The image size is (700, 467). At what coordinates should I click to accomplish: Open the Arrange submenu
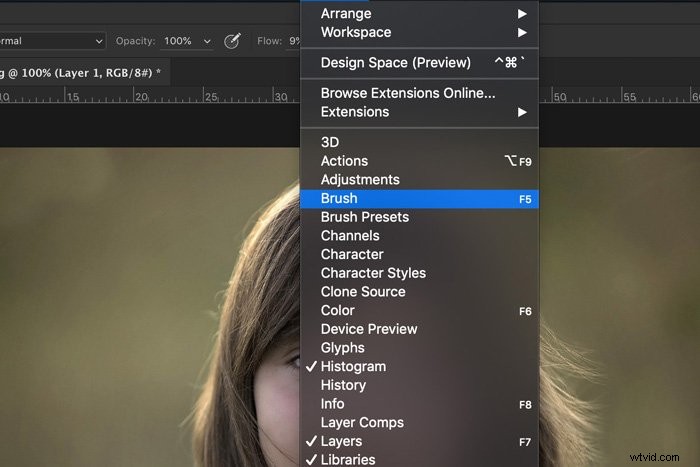(419, 13)
